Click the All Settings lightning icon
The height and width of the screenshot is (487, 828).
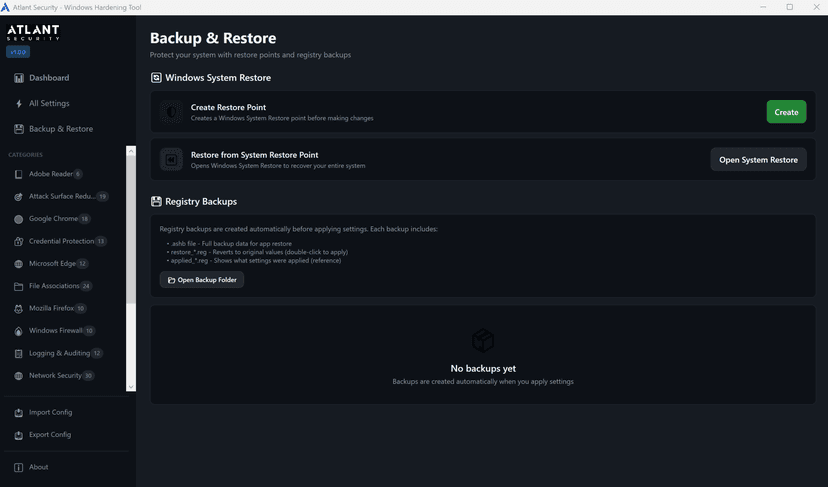19,104
